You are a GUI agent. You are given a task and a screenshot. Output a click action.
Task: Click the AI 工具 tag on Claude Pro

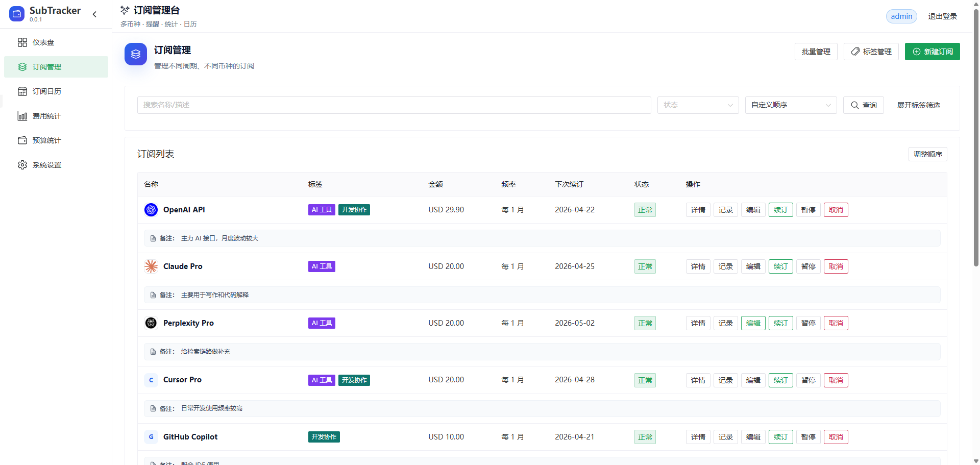tap(322, 266)
